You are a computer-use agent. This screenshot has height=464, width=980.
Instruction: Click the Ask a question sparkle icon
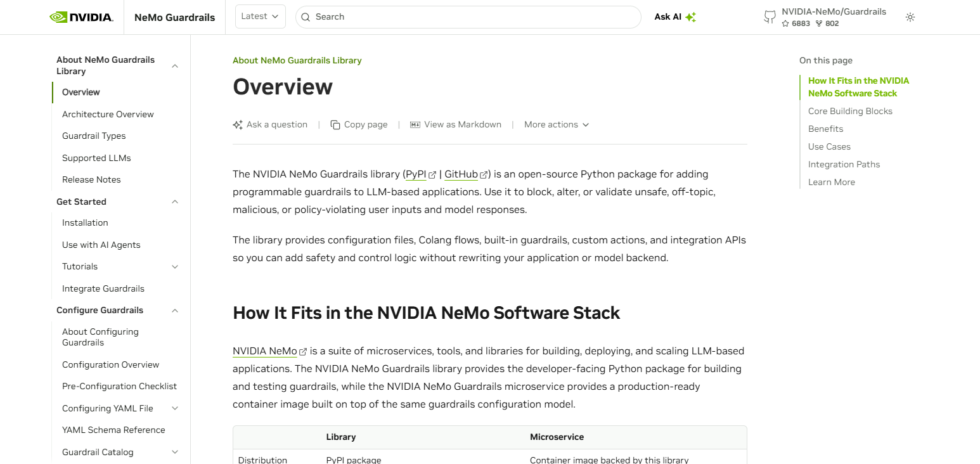(x=238, y=125)
